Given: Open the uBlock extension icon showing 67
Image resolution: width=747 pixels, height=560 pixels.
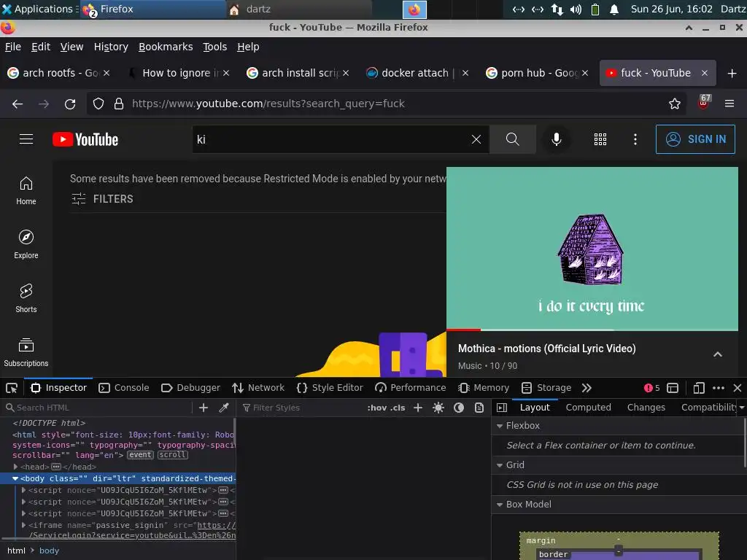Looking at the screenshot, I should tap(704, 102).
